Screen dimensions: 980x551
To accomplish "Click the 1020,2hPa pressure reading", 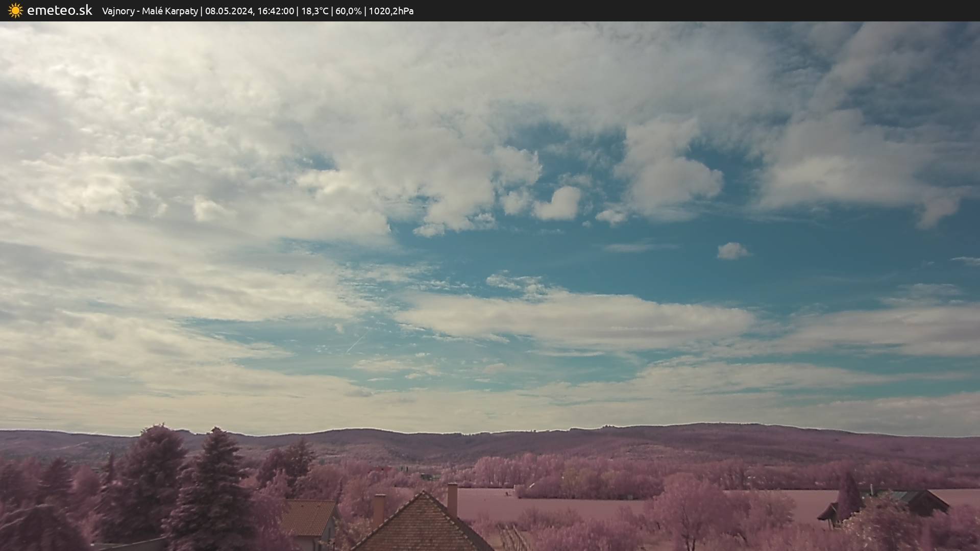I will point(391,11).
